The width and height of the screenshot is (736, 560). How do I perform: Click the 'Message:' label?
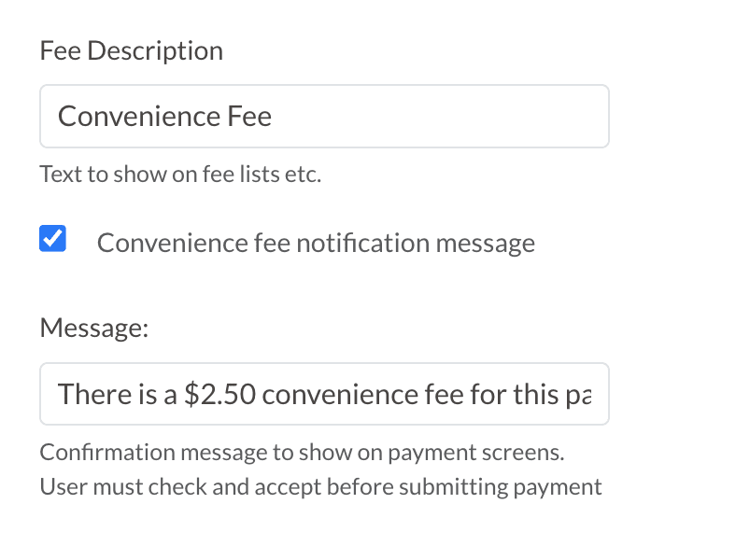coord(94,328)
